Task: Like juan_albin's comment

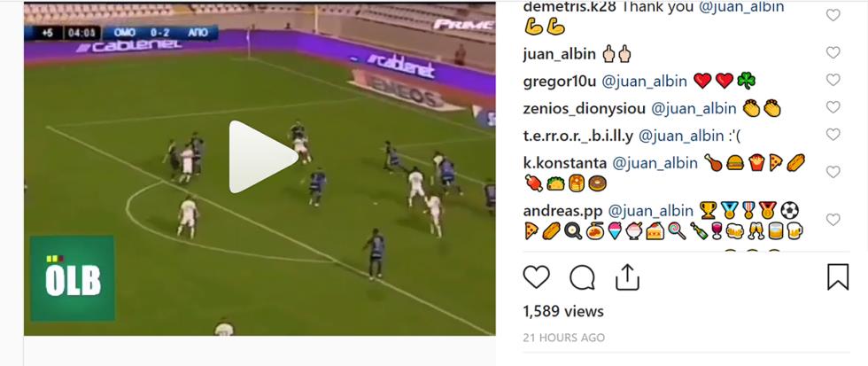Action: click(x=833, y=52)
